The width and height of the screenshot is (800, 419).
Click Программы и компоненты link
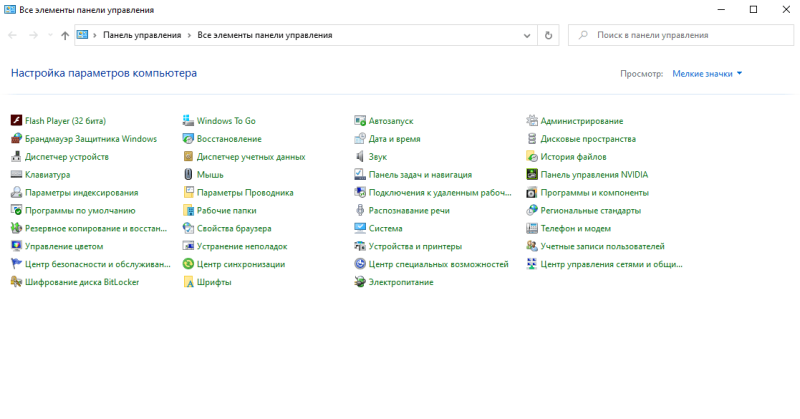[594, 192]
